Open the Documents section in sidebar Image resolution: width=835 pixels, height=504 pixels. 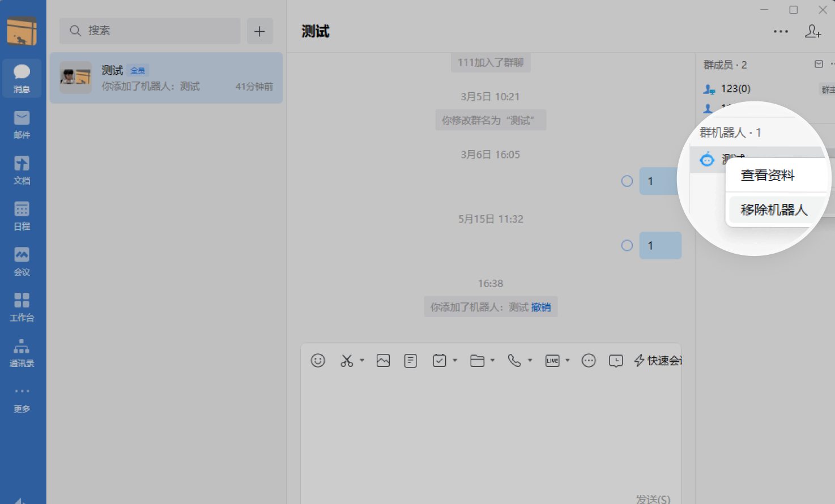(22, 170)
